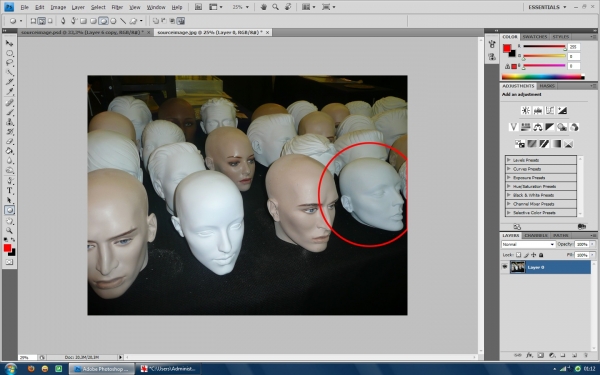This screenshot has height=375, width=600.
Task: Add a Levels adjustment
Action: pyautogui.click(x=538, y=111)
